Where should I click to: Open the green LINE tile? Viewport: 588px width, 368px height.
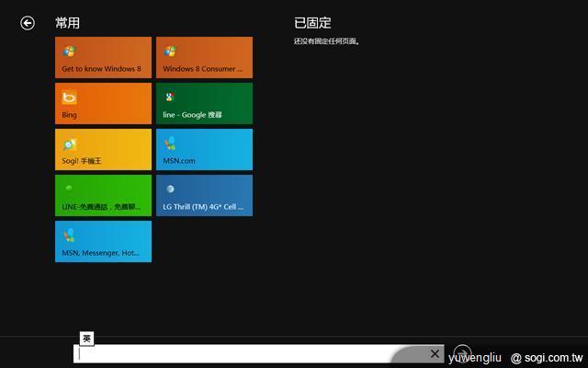click(103, 195)
